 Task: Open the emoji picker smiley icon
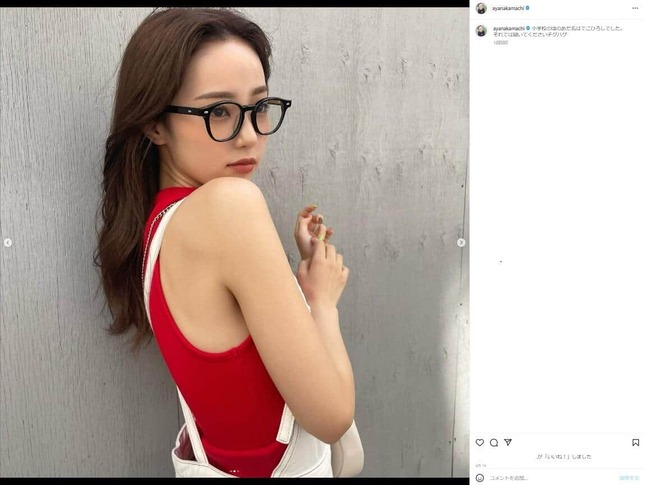tap(480, 478)
